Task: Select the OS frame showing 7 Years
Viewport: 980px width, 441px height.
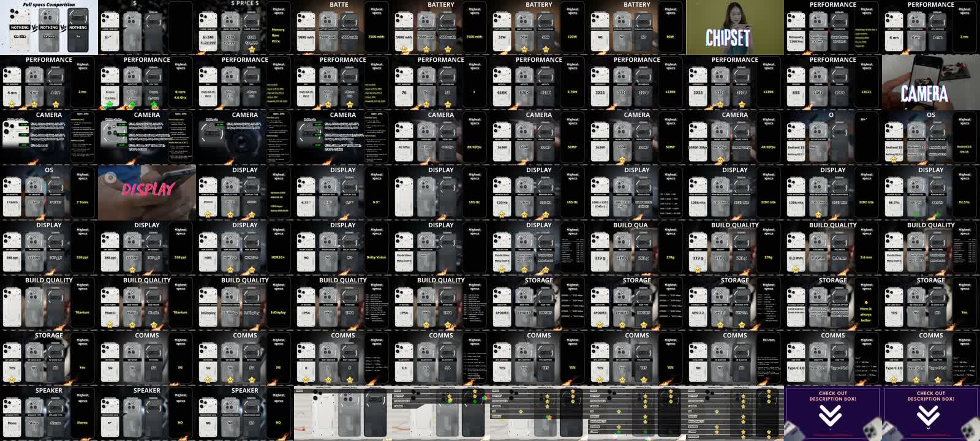Action: [49, 193]
